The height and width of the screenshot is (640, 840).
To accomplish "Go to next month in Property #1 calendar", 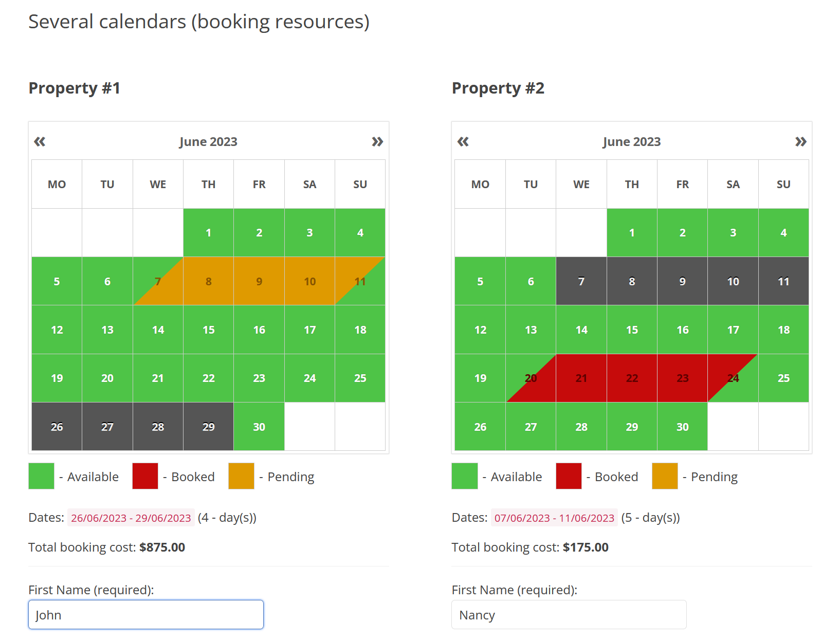I will point(377,142).
